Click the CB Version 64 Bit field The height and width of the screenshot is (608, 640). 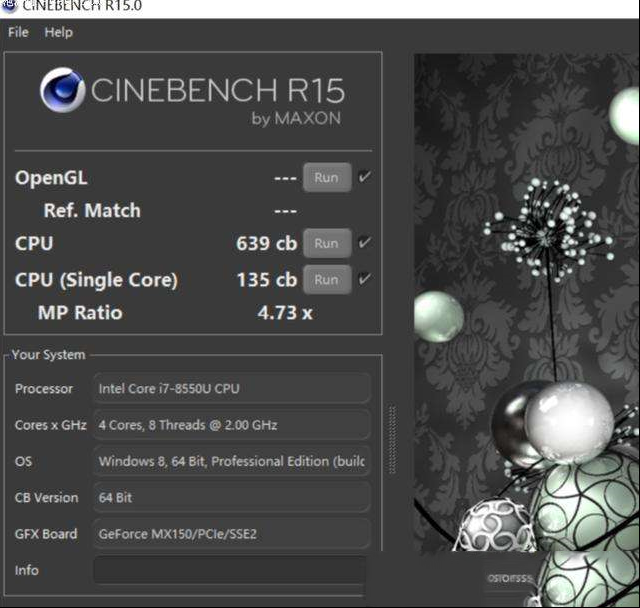[x=232, y=497]
